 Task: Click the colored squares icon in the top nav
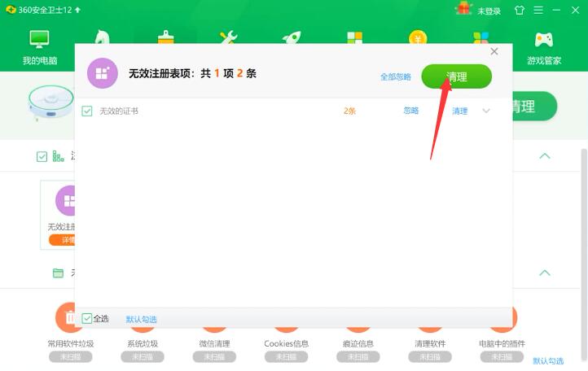point(355,37)
